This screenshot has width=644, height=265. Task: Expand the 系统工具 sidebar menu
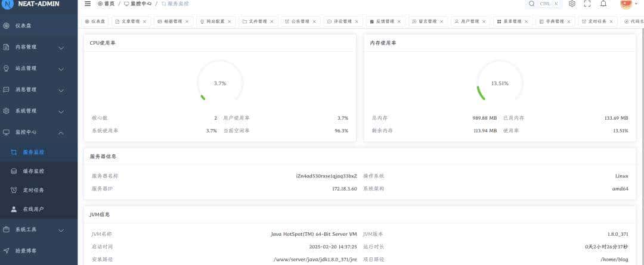tap(39, 230)
